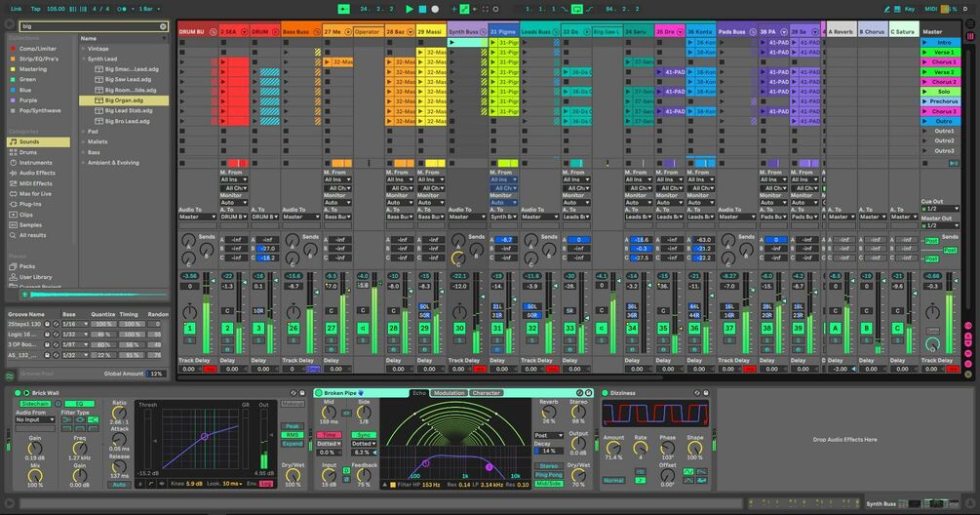Arm the Arrangement Record button
980x515 pixels.
435,9
